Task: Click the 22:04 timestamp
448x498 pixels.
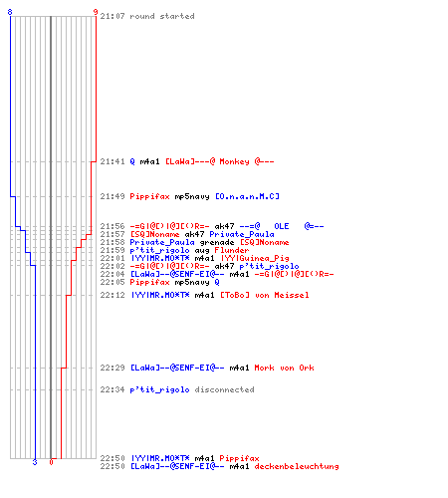Action: click(x=112, y=274)
